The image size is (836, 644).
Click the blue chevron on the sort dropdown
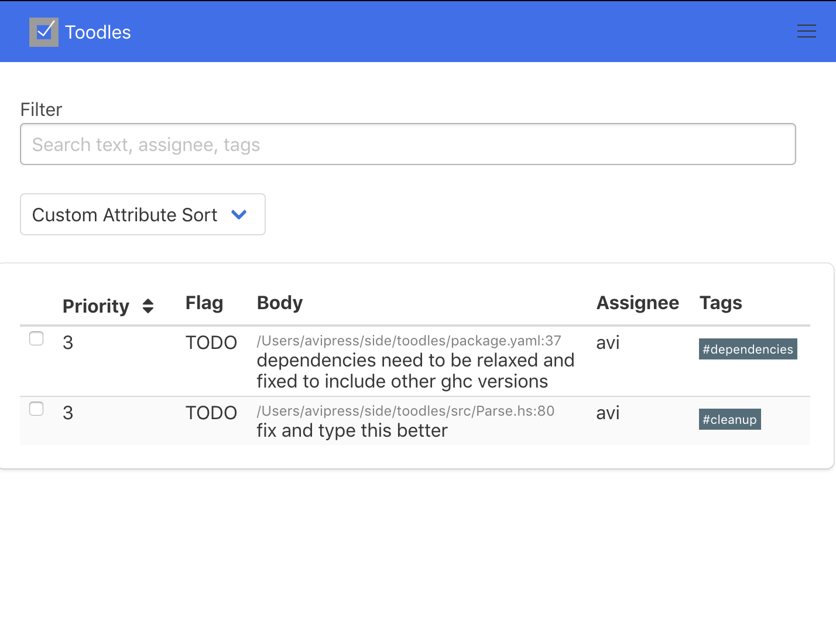pyautogui.click(x=239, y=215)
